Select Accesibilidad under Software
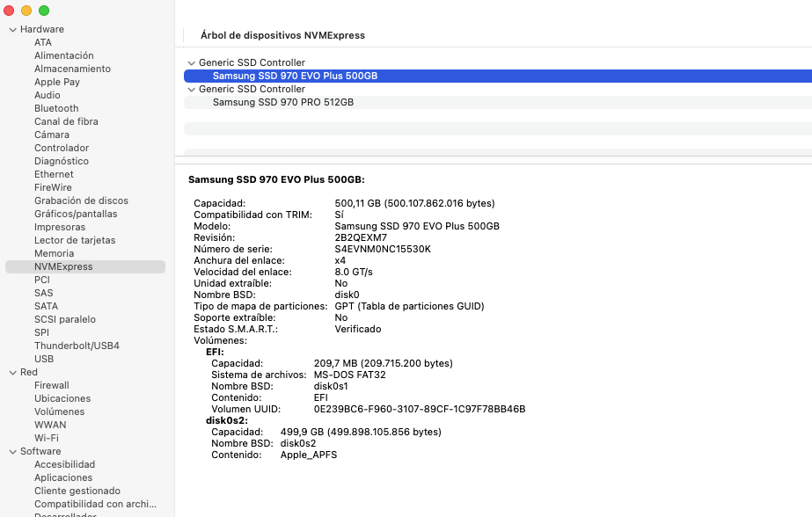 pos(64,465)
